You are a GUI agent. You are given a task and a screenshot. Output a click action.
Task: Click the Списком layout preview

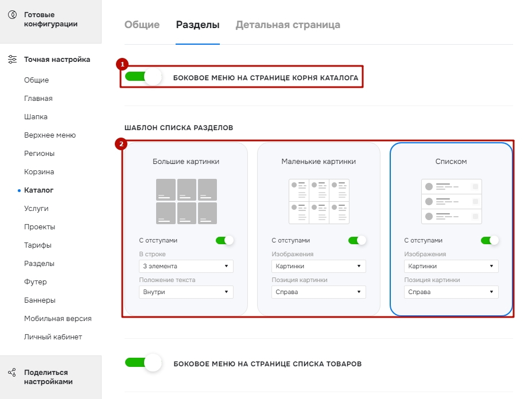click(451, 201)
